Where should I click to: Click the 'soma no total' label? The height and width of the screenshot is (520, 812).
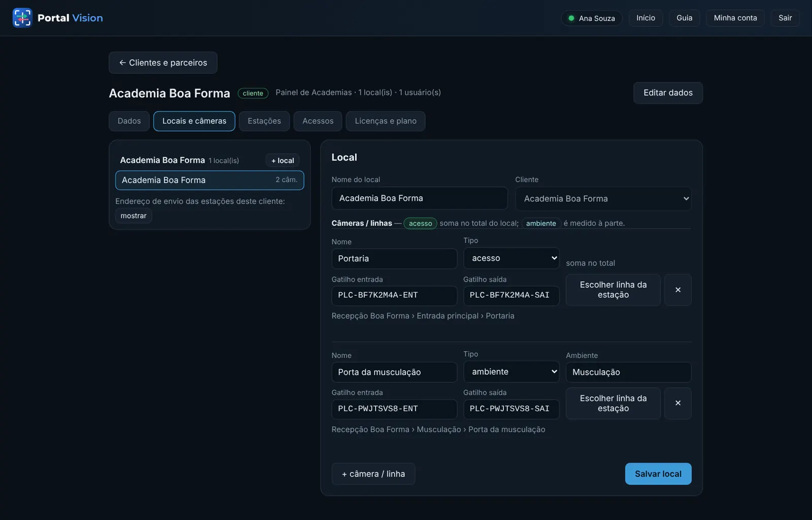pyautogui.click(x=590, y=263)
